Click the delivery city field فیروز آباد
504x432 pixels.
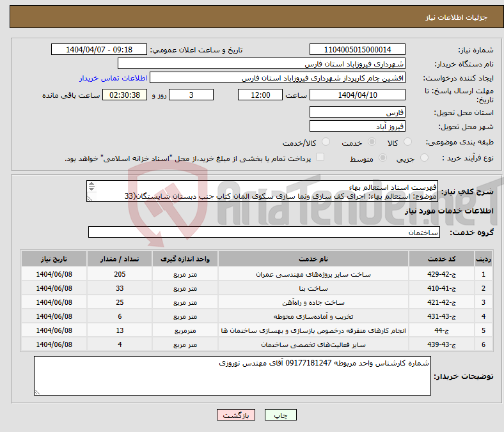(x=357, y=126)
